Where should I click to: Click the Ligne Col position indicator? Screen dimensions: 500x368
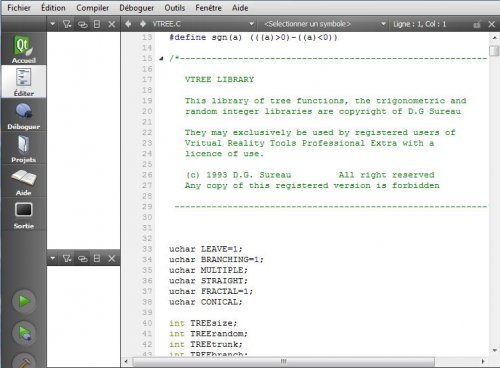(x=419, y=24)
